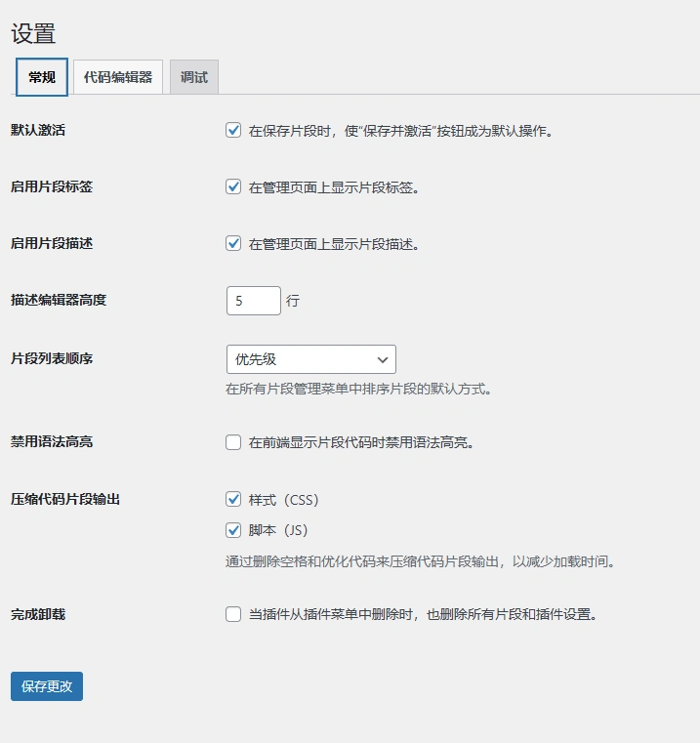This screenshot has width=700, height=743.
Task: Switch to the 常规 tab
Action: [x=42, y=77]
